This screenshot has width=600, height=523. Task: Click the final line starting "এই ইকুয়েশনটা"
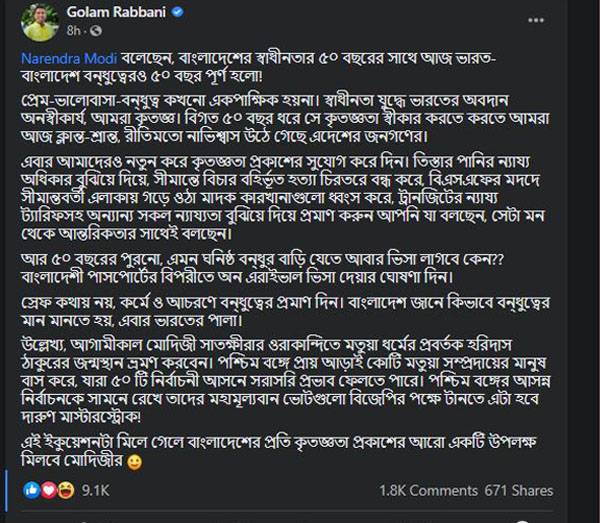coord(290,452)
